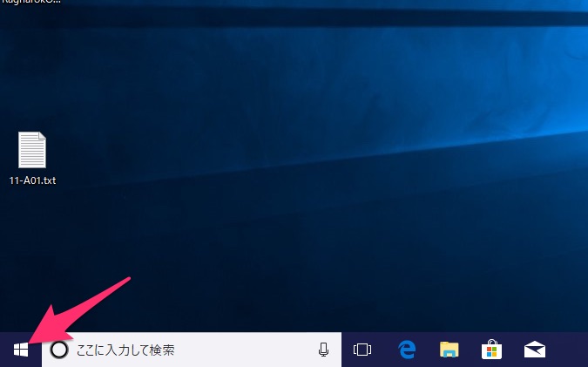
Task: Activate the microphone voice search icon
Action: click(x=323, y=350)
